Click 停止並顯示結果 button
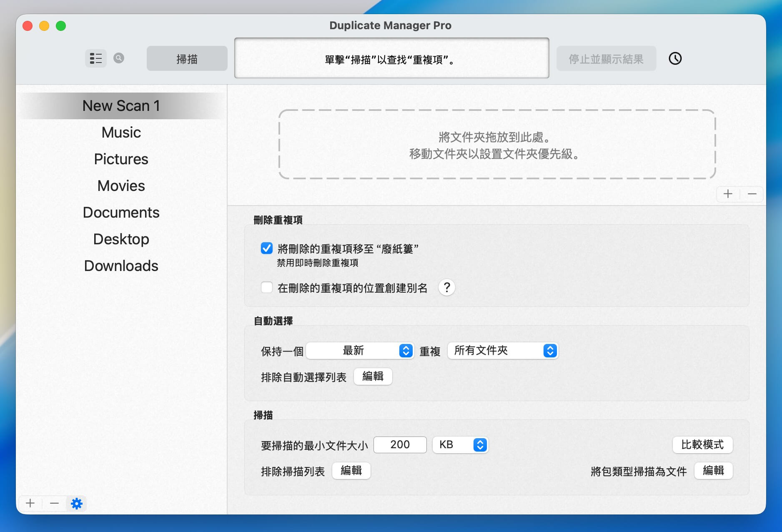This screenshot has width=782, height=532. 606,58
